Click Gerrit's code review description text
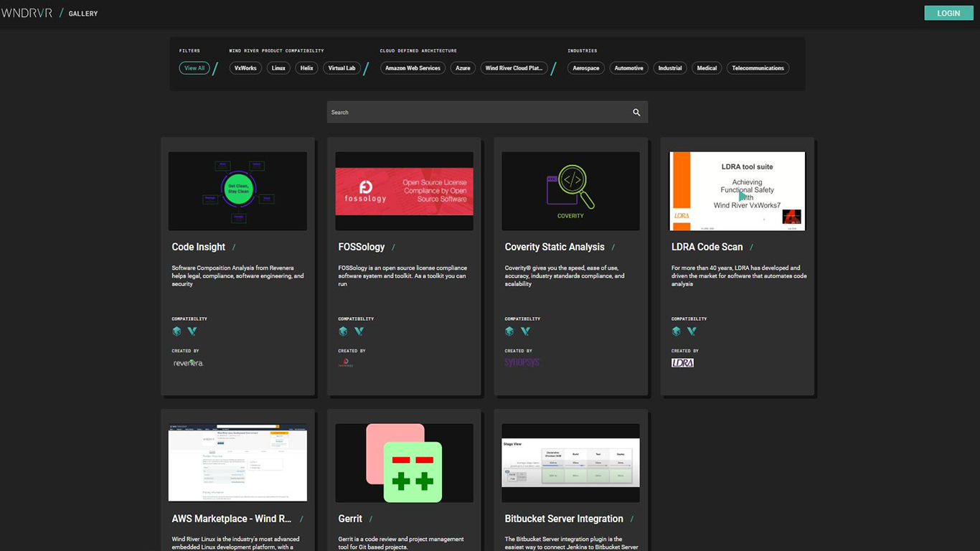The height and width of the screenshot is (551, 980). [401, 543]
